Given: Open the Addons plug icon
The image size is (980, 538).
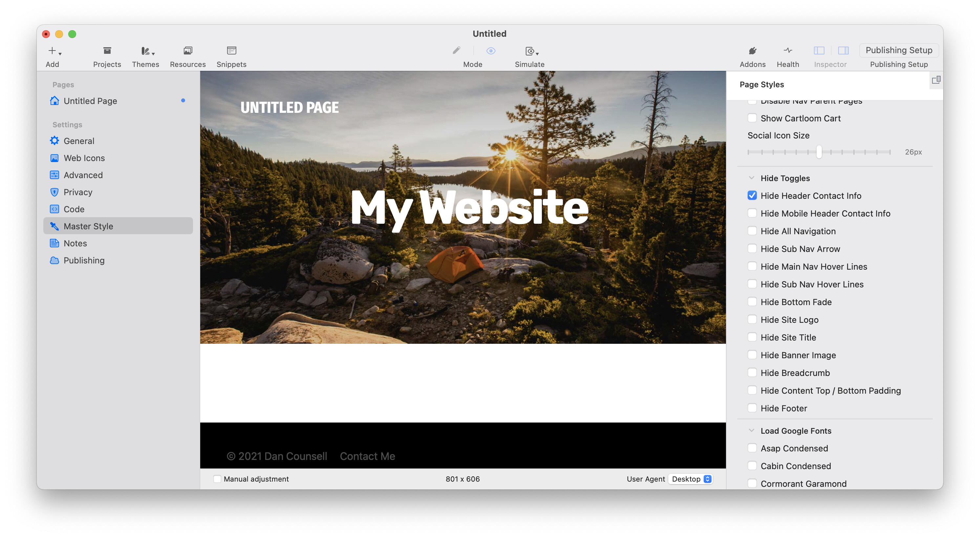Looking at the screenshot, I should pos(752,51).
